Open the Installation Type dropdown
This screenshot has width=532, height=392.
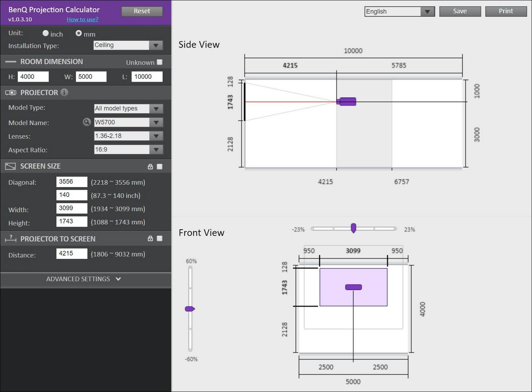coord(128,45)
